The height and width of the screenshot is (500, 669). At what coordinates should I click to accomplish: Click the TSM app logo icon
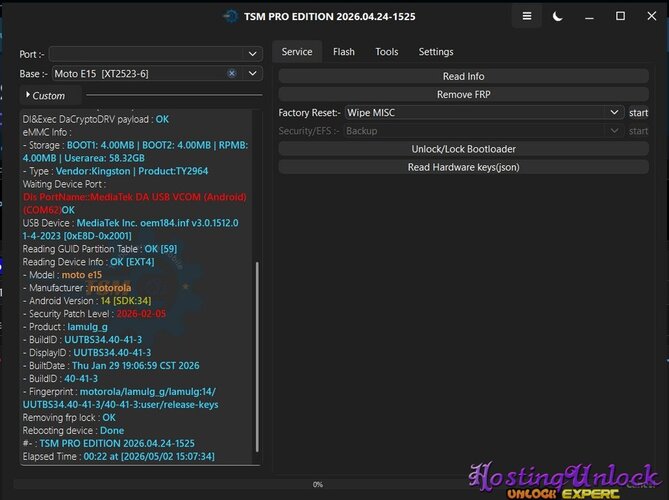230,17
